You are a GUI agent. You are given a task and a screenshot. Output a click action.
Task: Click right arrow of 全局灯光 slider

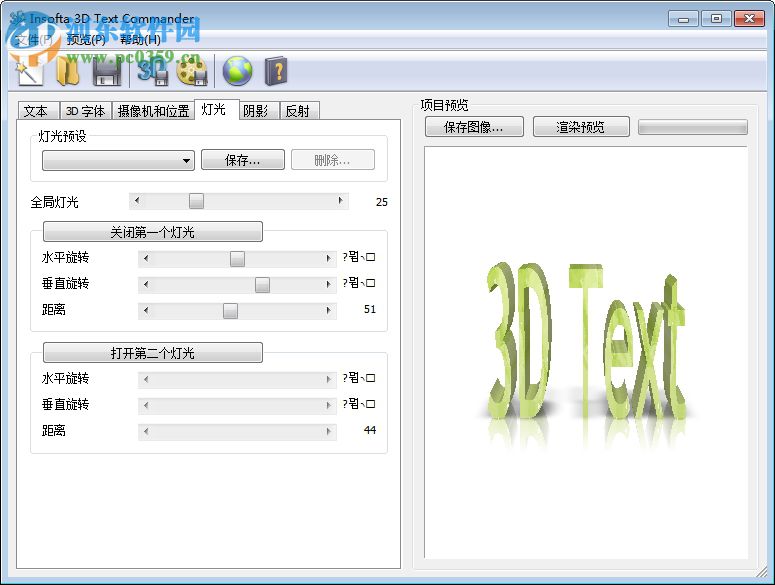click(x=341, y=201)
